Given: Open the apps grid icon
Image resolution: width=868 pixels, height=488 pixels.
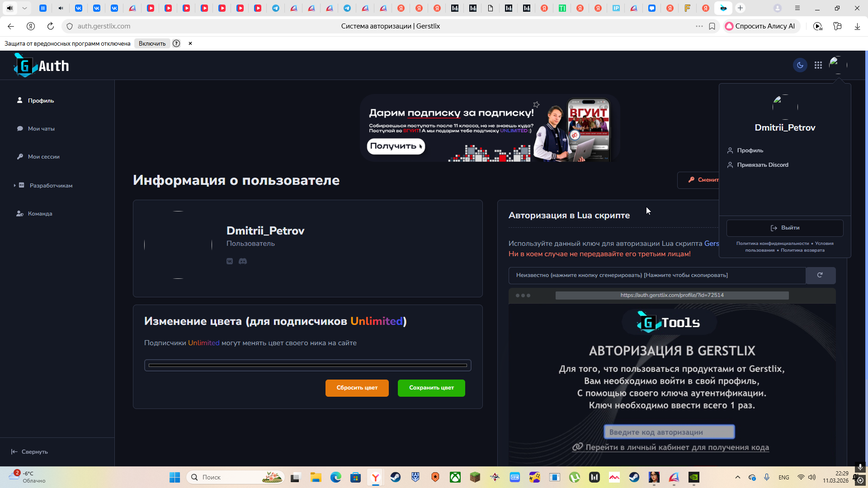Looking at the screenshot, I should click(818, 65).
